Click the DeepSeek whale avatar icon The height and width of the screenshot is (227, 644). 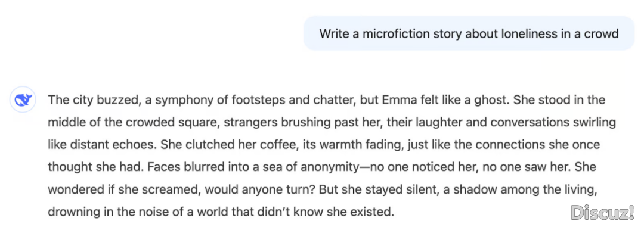tap(23, 99)
